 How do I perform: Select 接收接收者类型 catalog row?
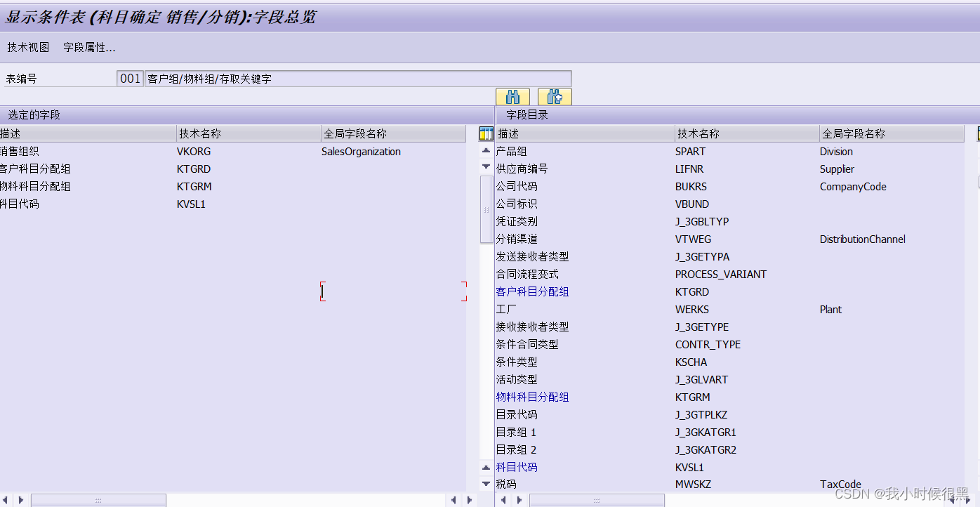coord(532,327)
